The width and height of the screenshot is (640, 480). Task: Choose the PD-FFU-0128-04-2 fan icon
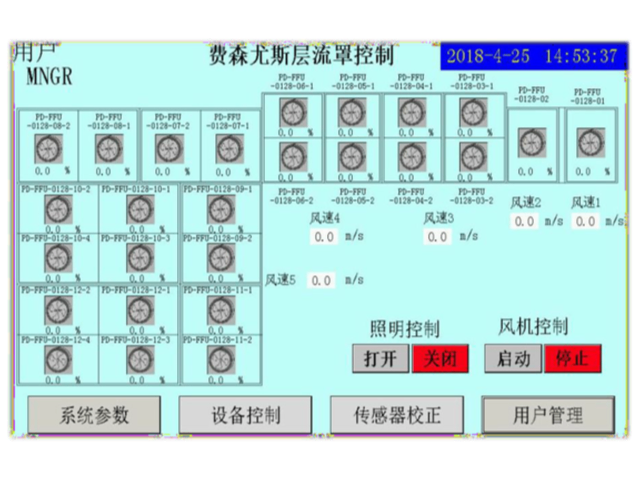coord(413,158)
